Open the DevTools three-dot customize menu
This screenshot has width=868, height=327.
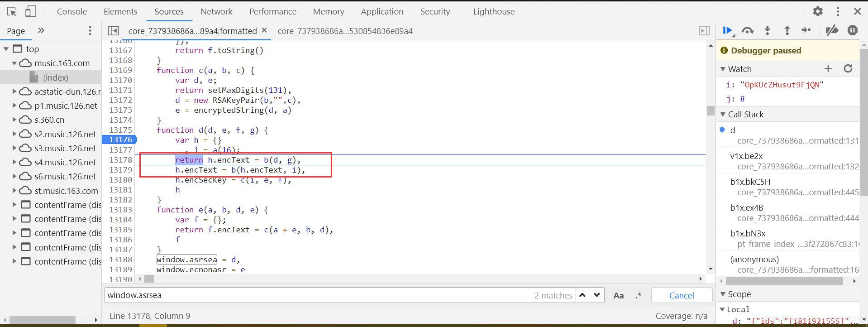coord(838,11)
